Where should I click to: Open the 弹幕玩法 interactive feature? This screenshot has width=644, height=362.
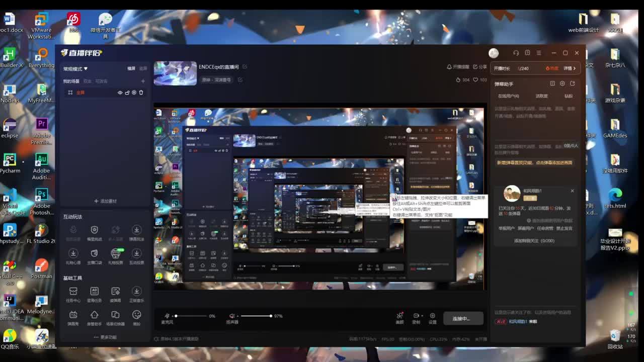136,233
